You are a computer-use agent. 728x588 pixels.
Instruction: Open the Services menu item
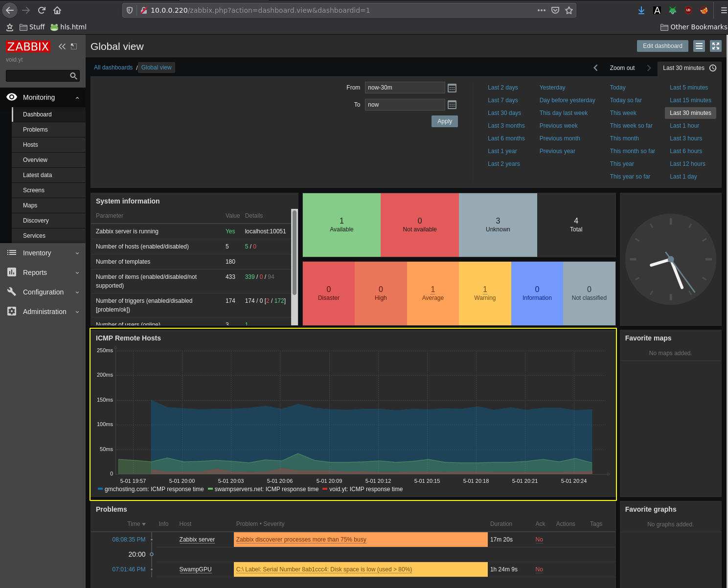(x=48, y=236)
